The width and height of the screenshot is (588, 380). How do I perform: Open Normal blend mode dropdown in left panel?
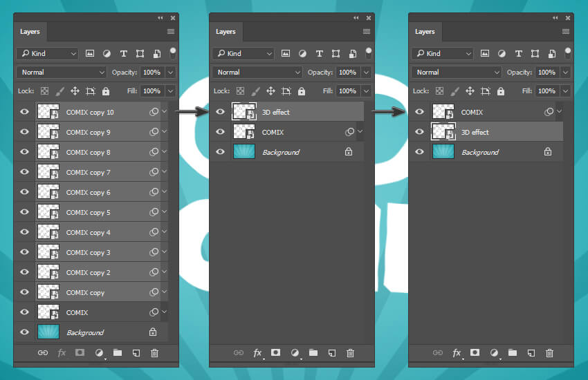[x=62, y=73]
